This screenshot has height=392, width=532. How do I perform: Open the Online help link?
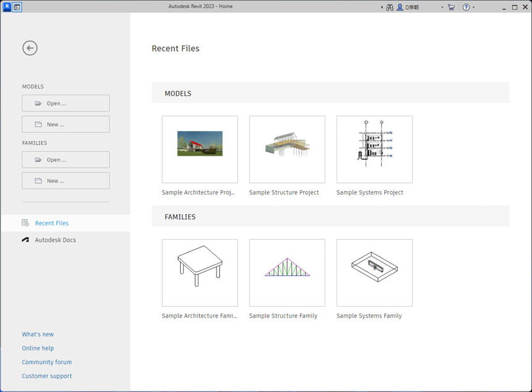[x=38, y=348]
